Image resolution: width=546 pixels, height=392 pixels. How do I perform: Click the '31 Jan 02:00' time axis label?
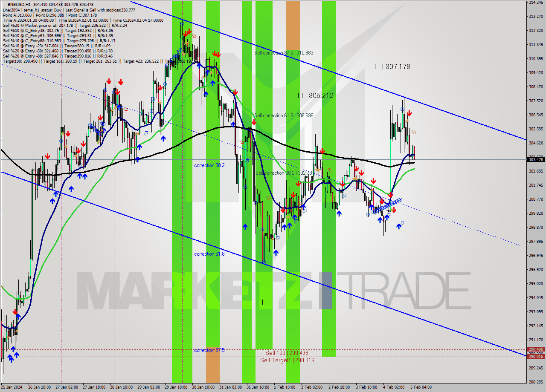[x=231, y=387]
